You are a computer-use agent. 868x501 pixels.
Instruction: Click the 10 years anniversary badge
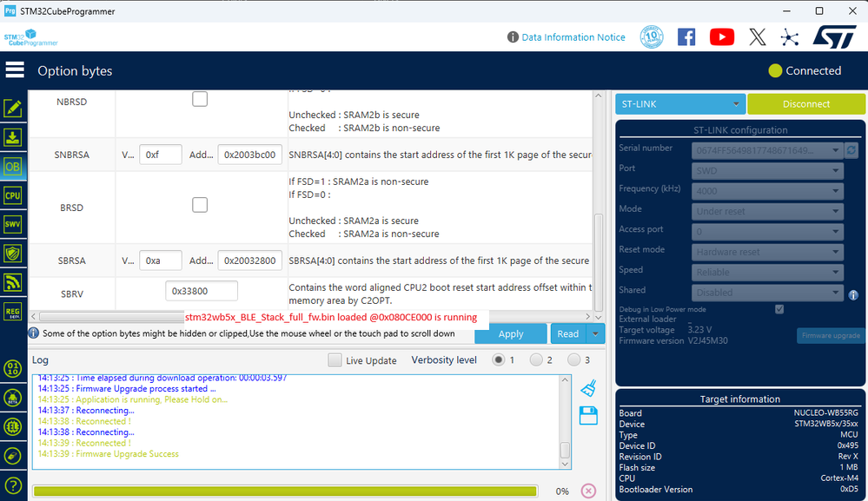pos(652,37)
